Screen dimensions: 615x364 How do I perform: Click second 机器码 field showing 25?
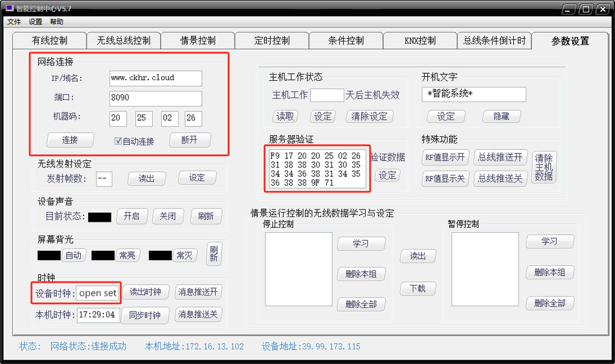tap(144, 118)
